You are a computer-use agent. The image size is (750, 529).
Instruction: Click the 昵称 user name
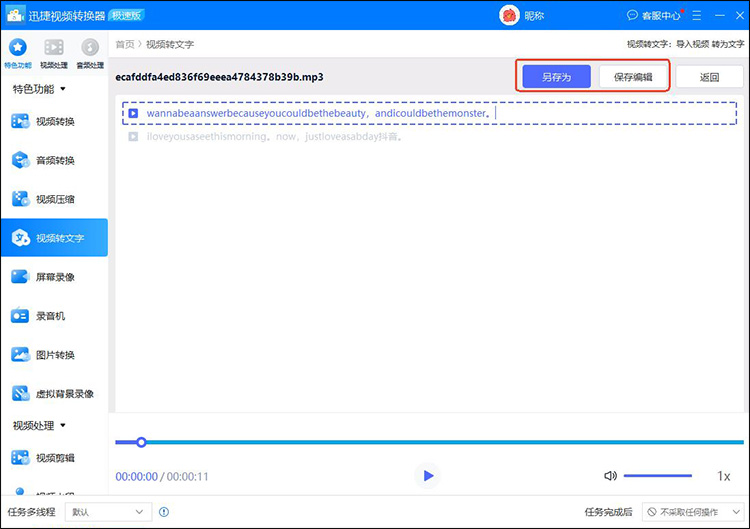534,16
